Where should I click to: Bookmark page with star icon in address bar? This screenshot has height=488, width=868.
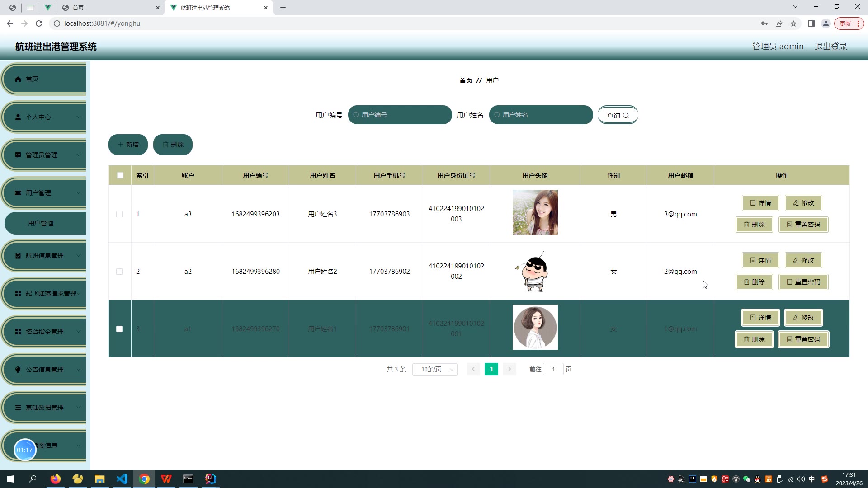pos(793,23)
